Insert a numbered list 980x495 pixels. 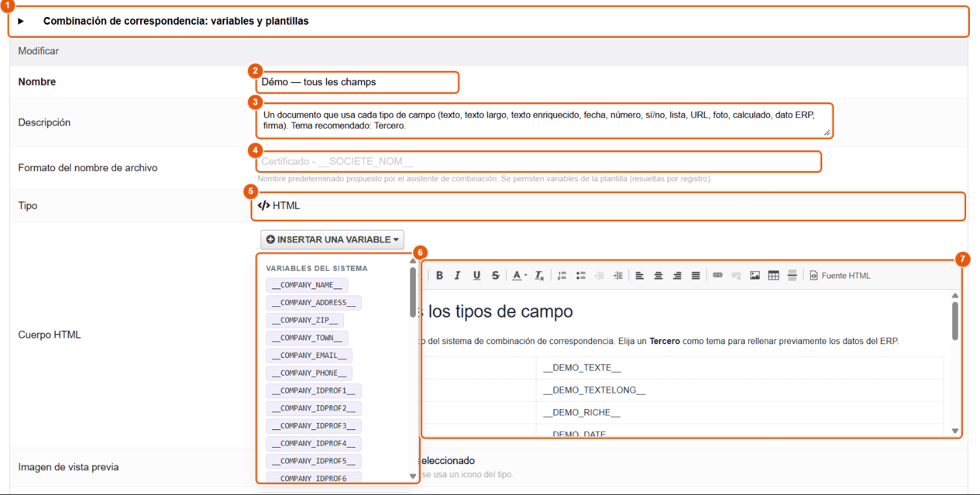(562, 275)
